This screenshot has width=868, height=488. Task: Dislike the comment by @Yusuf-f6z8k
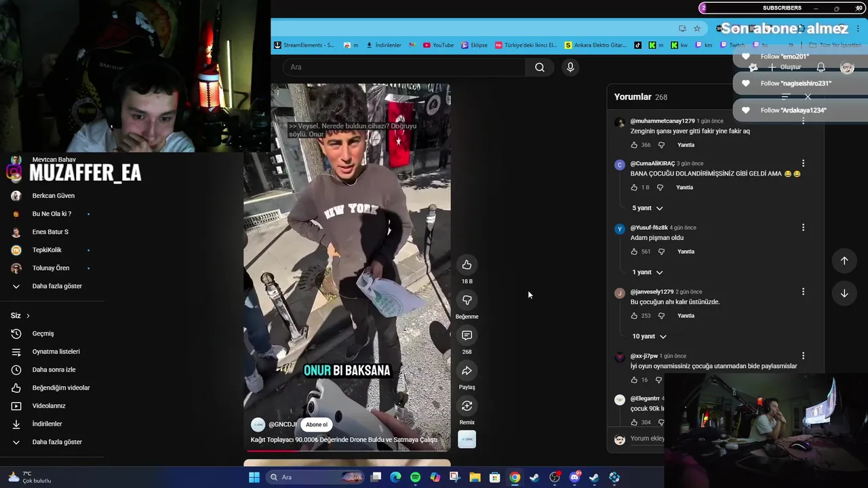coord(662,251)
